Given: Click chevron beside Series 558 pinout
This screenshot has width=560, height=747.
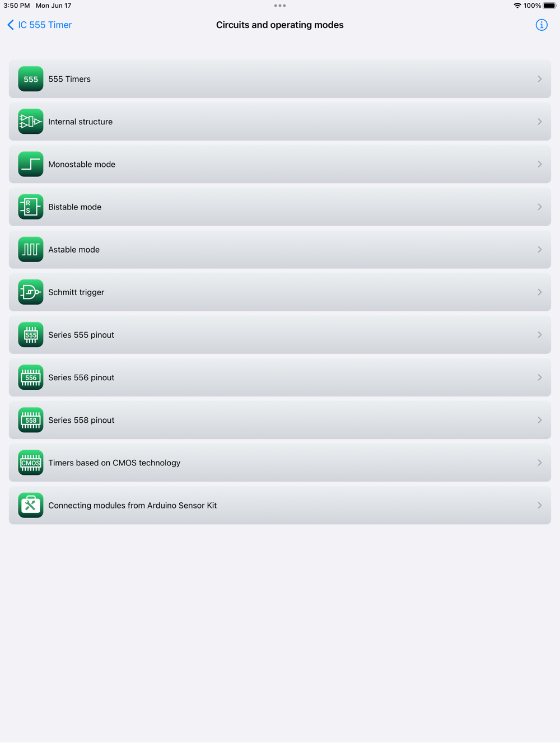Looking at the screenshot, I should pos(540,420).
